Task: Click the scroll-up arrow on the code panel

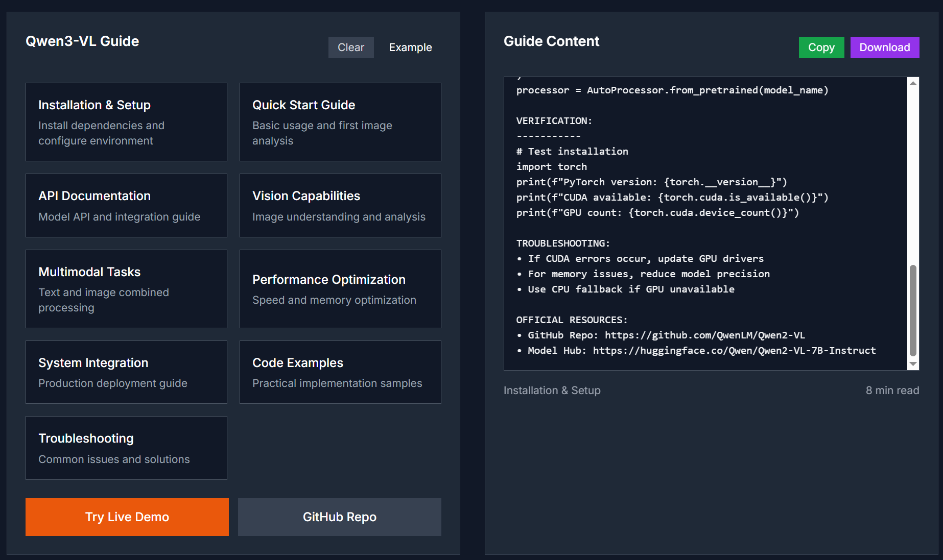Action: click(912, 83)
